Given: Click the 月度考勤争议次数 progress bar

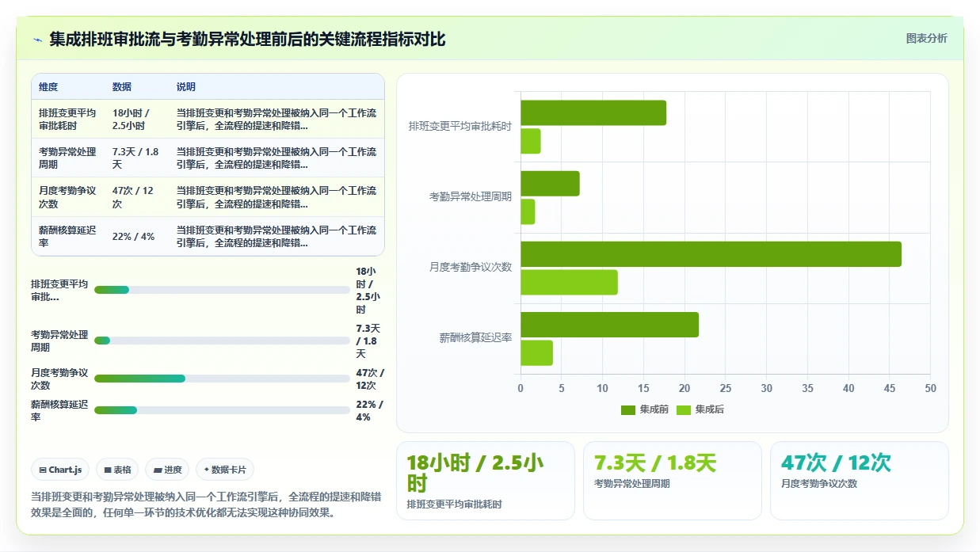Looking at the screenshot, I should point(222,379).
